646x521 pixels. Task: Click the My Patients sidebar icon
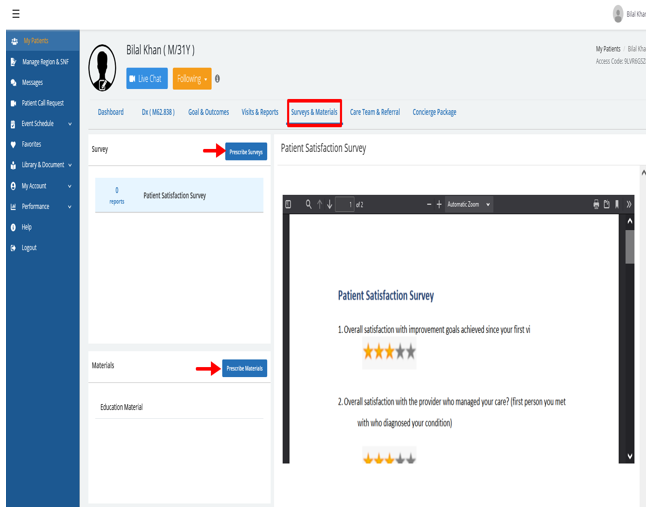pos(14,41)
